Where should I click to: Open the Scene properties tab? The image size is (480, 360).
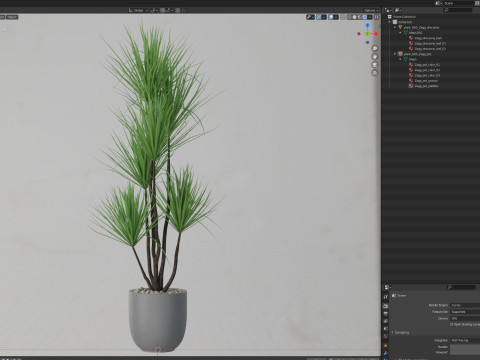click(x=386, y=329)
